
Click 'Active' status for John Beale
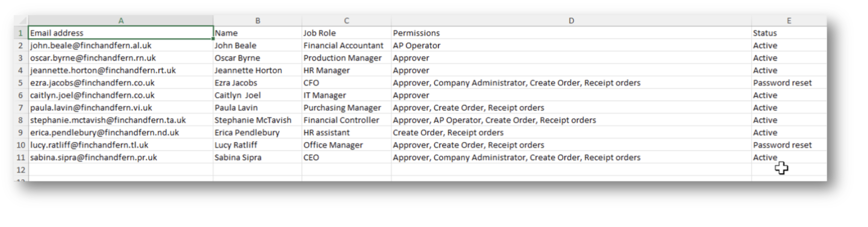tap(789, 46)
